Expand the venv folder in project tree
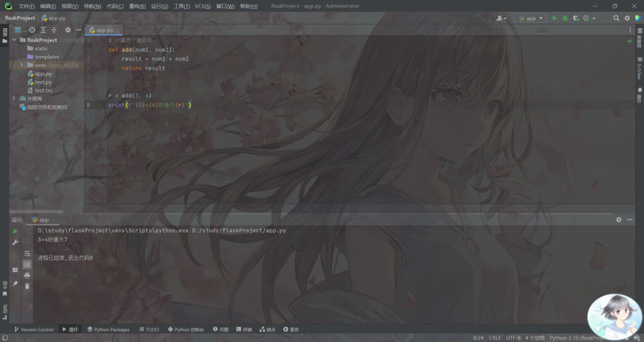Image resolution: width=644 pixels, height=342 pixels. click(21, 65)
